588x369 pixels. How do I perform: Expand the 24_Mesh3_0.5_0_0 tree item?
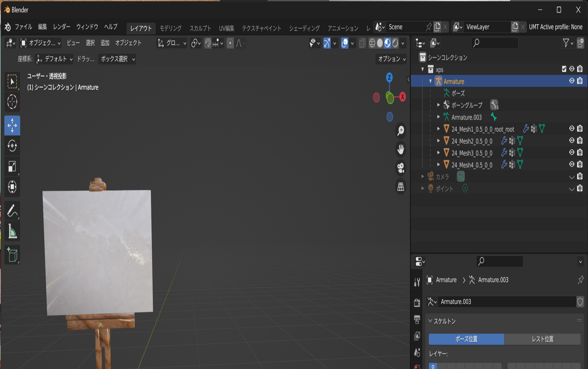pos(439,153)
